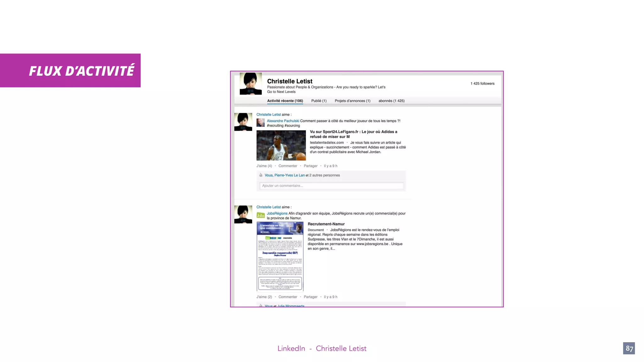644x362 pixels.
Task: Open Pierre-Yves Le Lan's profile link
Action: (x=290, y=175)
